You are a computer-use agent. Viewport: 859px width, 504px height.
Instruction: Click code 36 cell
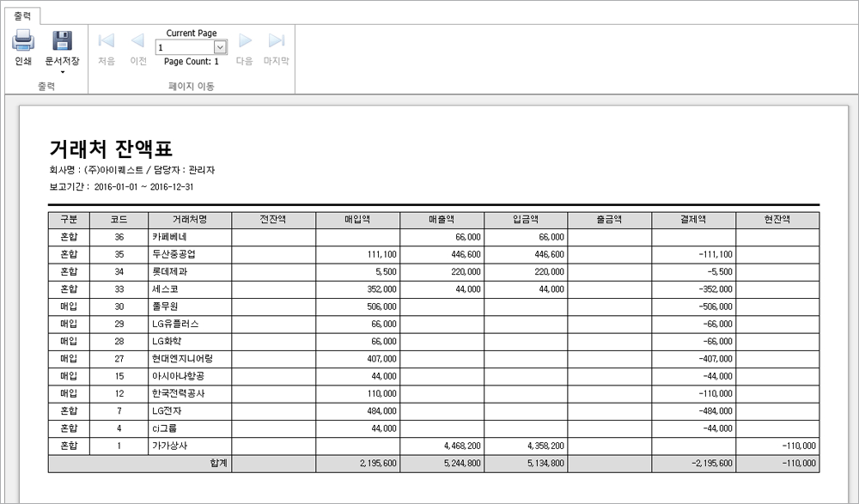pyautogui.click(x=119, y=237)
